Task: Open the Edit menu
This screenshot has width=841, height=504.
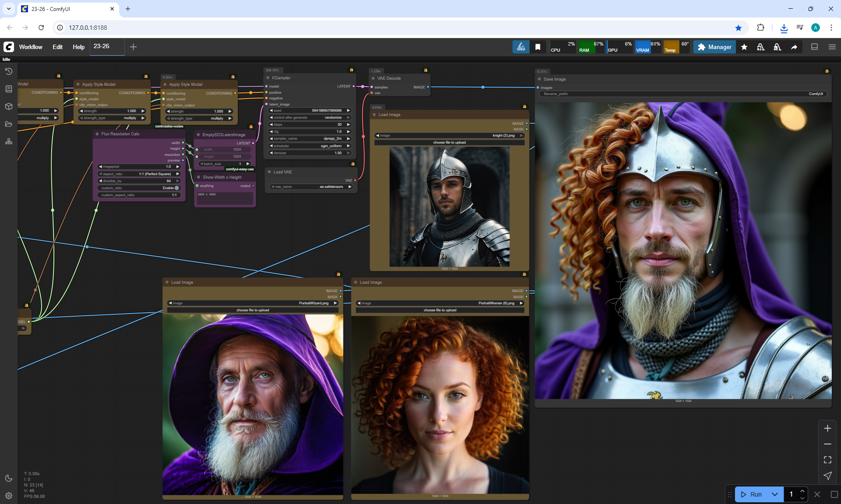Action: pos(57,47)
